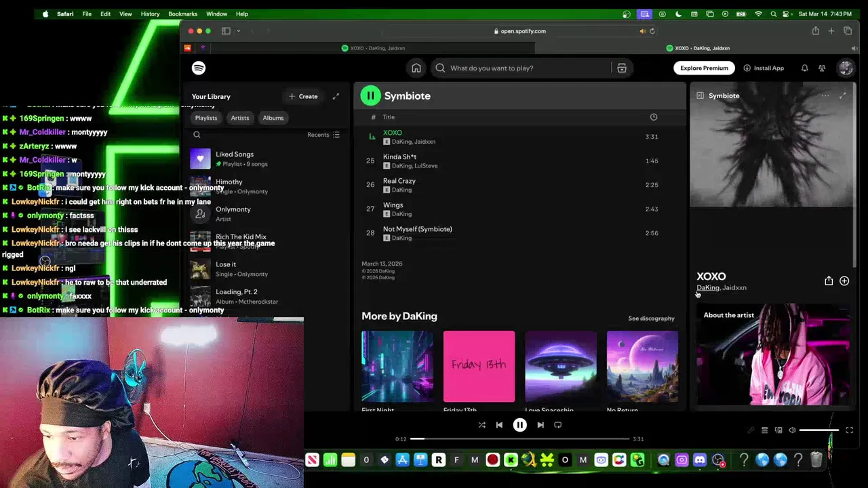This screenshot has height=488, width=868.
Task: Open Discord from the Dock
Action: pyautogui.click(x=700, y=460)
